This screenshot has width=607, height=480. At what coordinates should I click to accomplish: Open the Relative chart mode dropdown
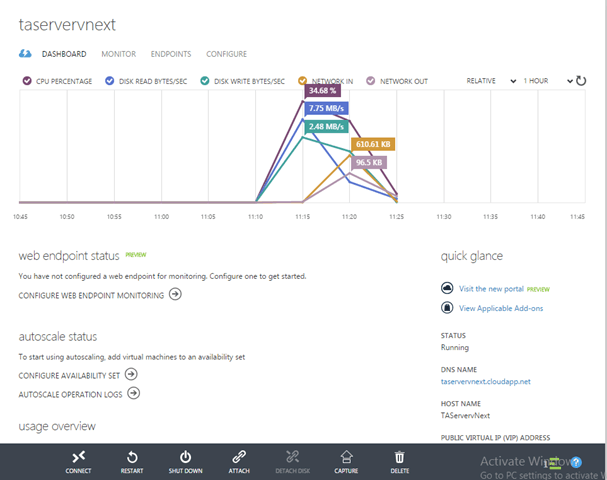coord(491,81)
